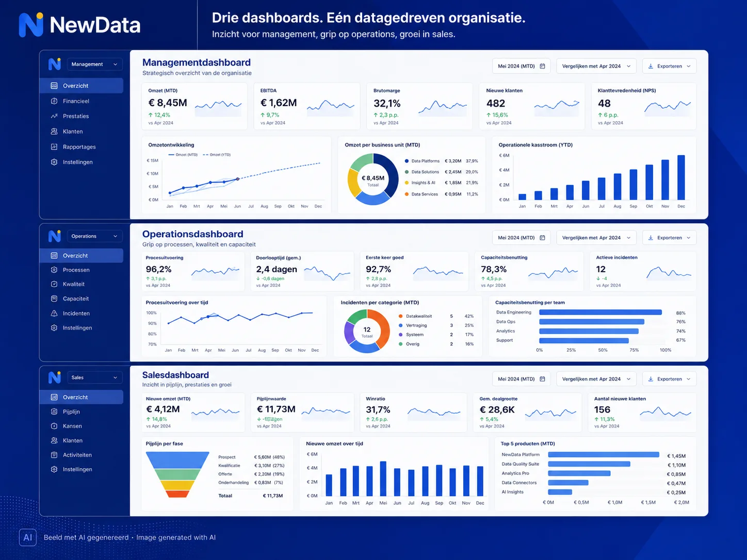
Task: Select Pijplijn in Sales menu
Action: click(x=82, y=411)
